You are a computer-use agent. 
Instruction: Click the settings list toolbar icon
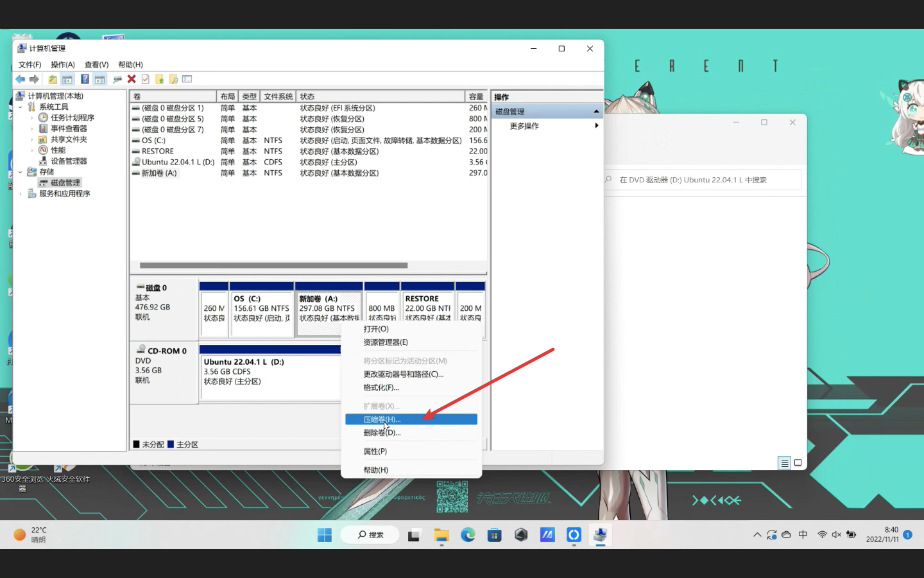(x=187, y=79)
